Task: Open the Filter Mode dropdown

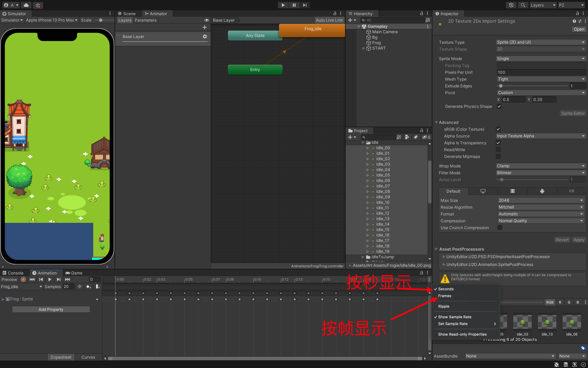Action: (541, 173)
